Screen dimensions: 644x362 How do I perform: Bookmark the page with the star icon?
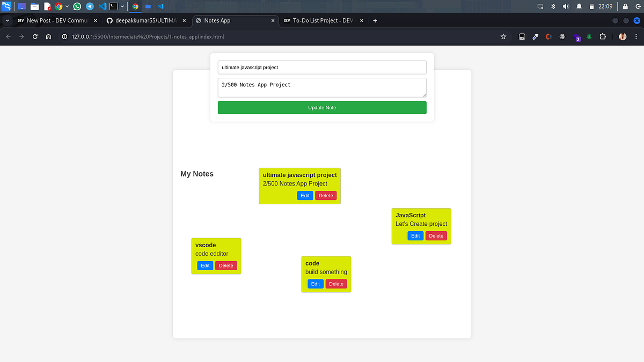pyautogui.click(x=503, y=36)
